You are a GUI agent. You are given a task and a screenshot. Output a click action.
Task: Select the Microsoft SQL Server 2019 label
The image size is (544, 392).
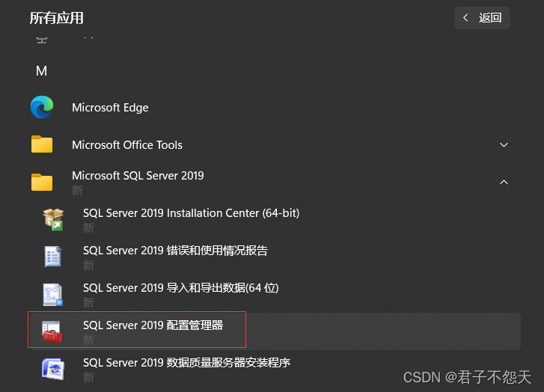138,176
